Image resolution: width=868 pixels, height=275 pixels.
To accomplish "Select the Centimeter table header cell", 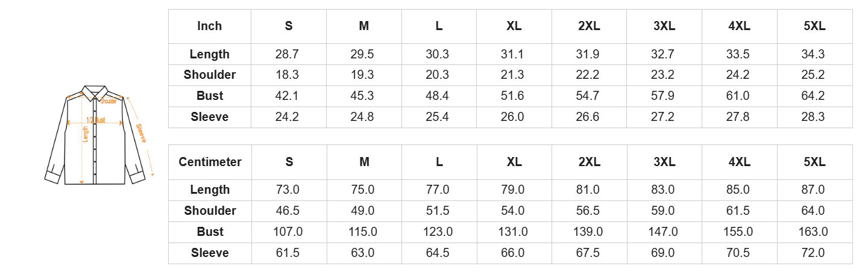I will [x=210, y=162].
